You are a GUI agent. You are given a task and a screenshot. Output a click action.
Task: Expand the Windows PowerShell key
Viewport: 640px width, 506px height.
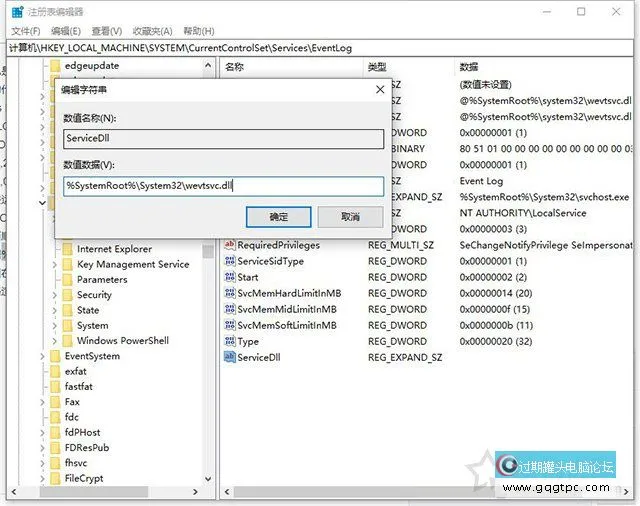(x=55, y=341)
